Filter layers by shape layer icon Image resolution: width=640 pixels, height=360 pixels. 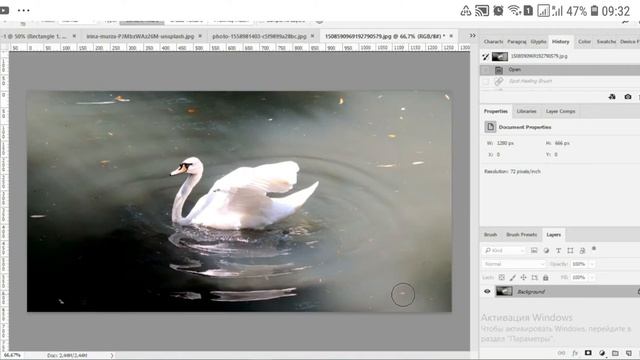tap(570, 251)
